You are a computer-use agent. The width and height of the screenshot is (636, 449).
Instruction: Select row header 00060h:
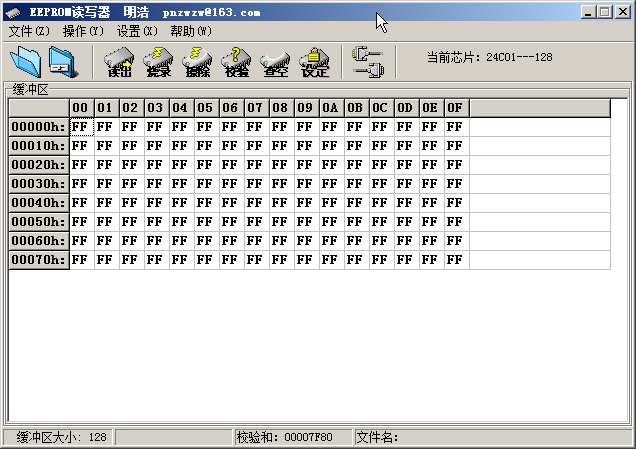[x=39, y=241]
